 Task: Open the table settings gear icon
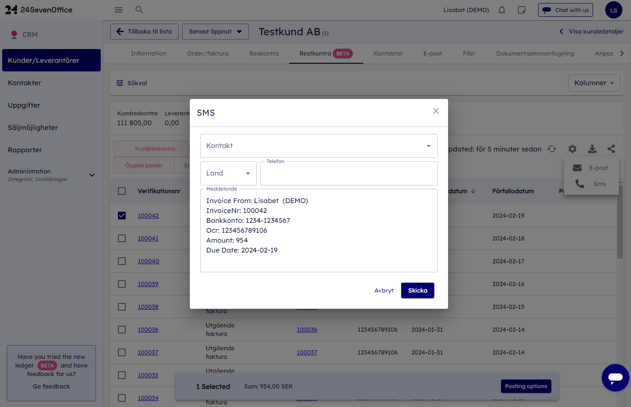pyautogui.click(x=572, y=149)
